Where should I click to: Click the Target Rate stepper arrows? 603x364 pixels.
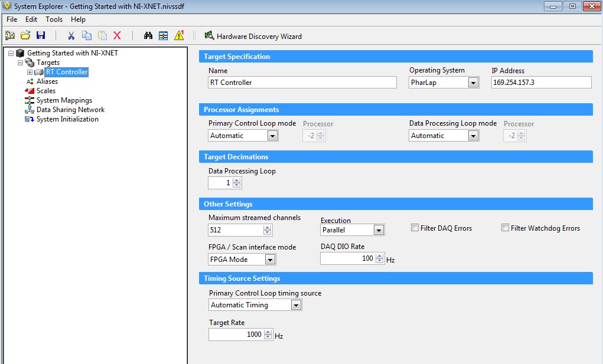tap(268, 335)
